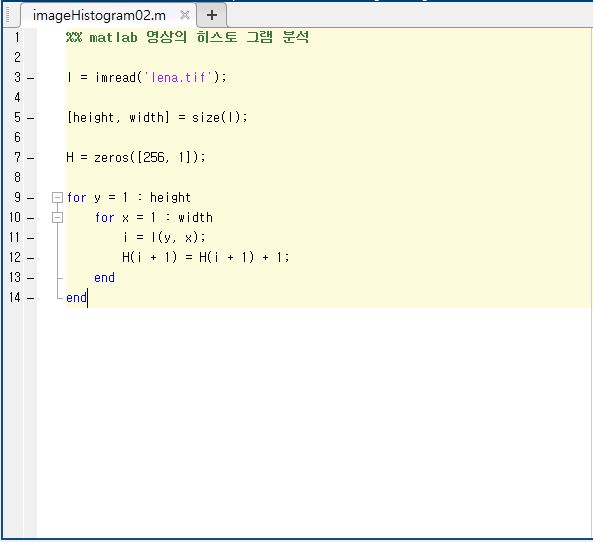Set breakpoint dash on line 13
This screenshot has width=593, height=542.
31,279
